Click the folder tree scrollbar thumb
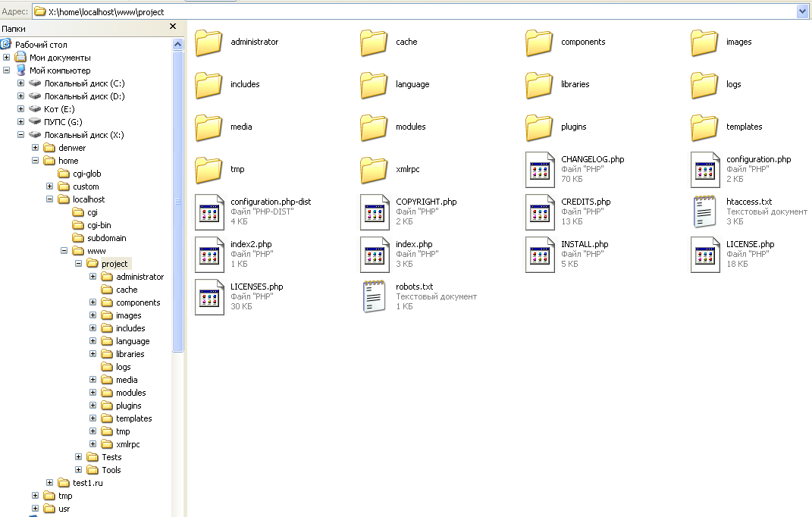 [x=177, y=202]
